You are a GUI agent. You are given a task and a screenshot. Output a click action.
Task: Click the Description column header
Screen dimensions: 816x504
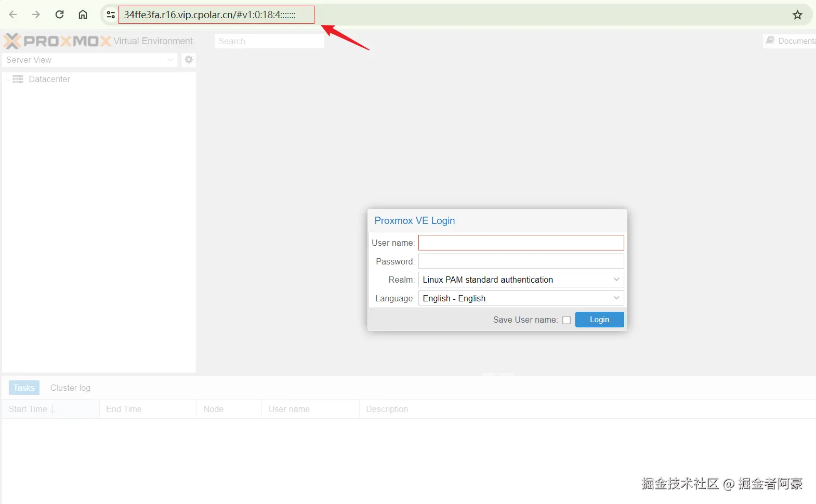click(x=587, y=409)
